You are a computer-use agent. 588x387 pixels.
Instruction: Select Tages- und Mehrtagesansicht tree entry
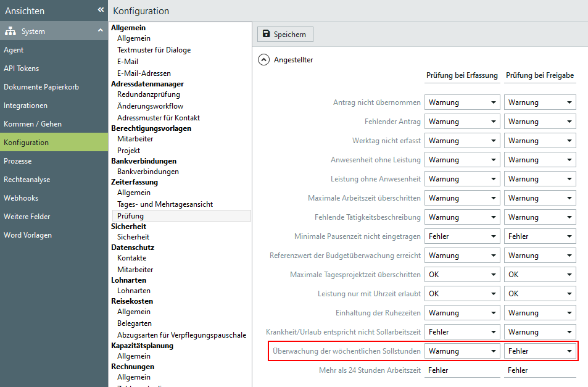tap(165, 204)
